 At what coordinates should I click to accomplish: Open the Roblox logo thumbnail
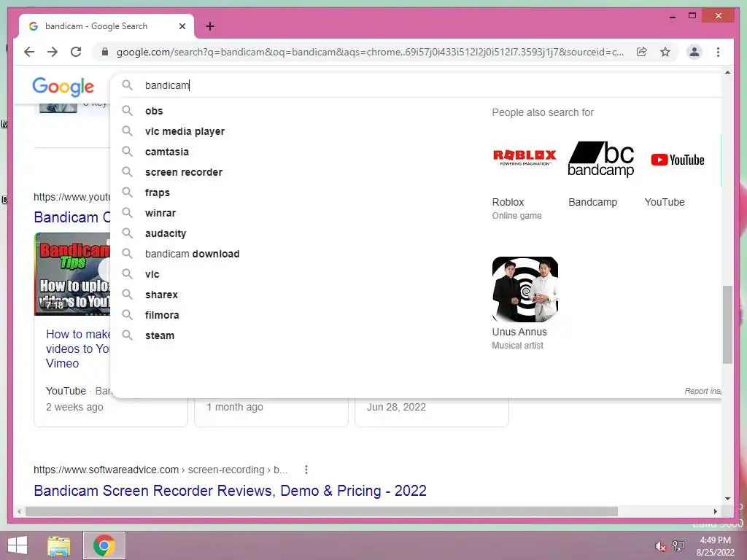[525, 157]
